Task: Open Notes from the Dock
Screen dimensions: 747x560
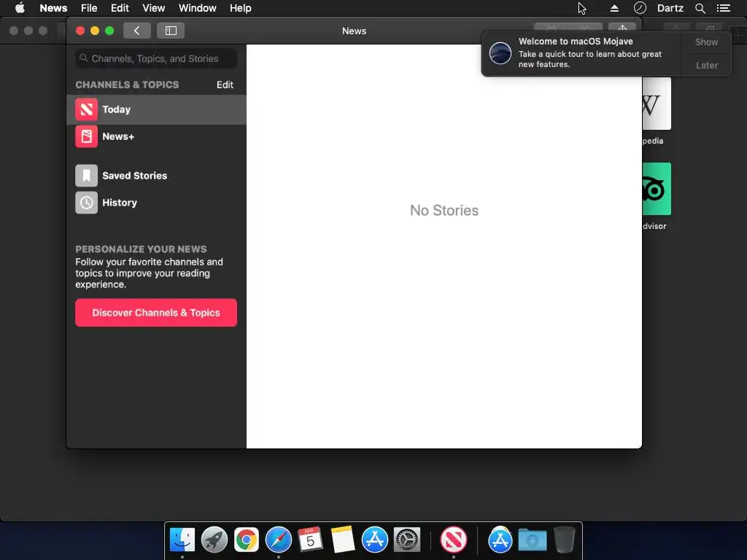Action: coord(343,540)
